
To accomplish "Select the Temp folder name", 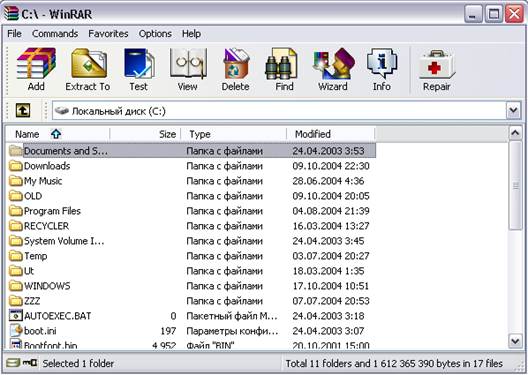I will click(35, 256).
